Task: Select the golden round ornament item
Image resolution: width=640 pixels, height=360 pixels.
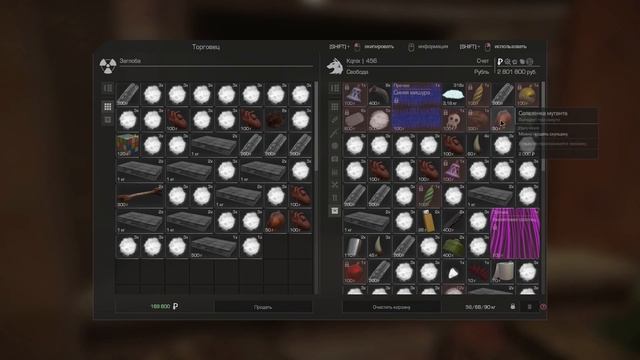Action: (527, 95)
